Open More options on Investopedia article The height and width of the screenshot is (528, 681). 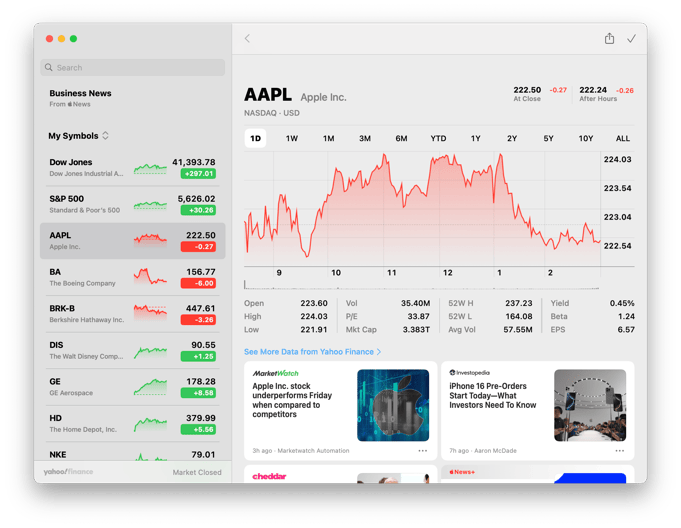pos(620,451)
